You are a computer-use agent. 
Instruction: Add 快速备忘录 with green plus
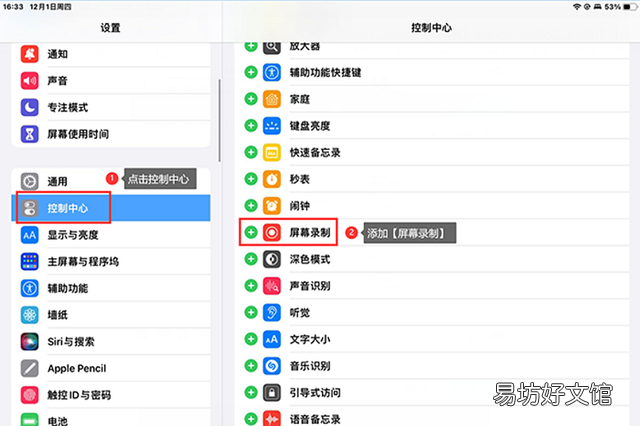click(251, 152)
